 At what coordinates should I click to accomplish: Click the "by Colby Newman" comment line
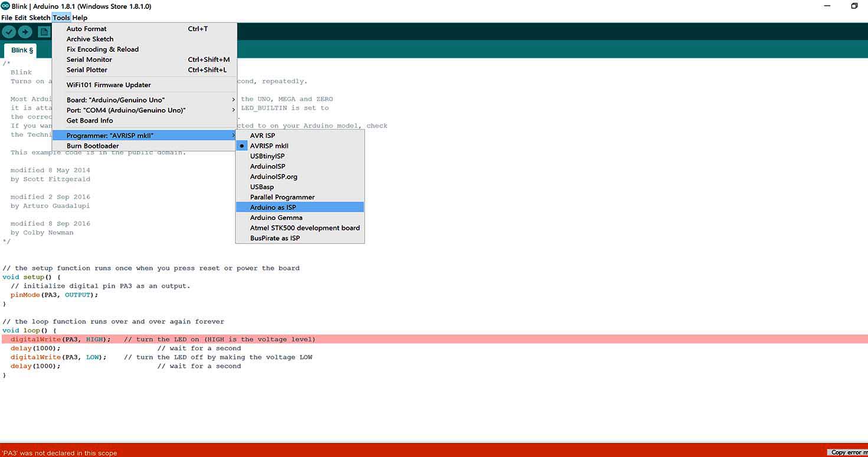[42, 232]
